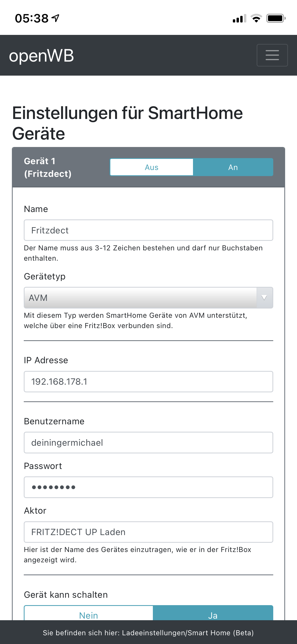Click the Gerätetyp dropdown arrow
Screen dimensions: 297x644
[x=264, y=298]
